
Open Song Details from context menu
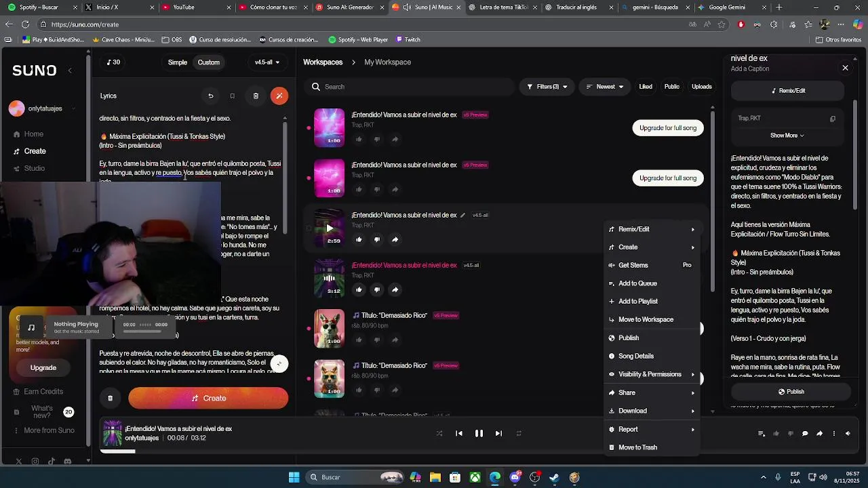pyautogui.click(x=652, y=357)
